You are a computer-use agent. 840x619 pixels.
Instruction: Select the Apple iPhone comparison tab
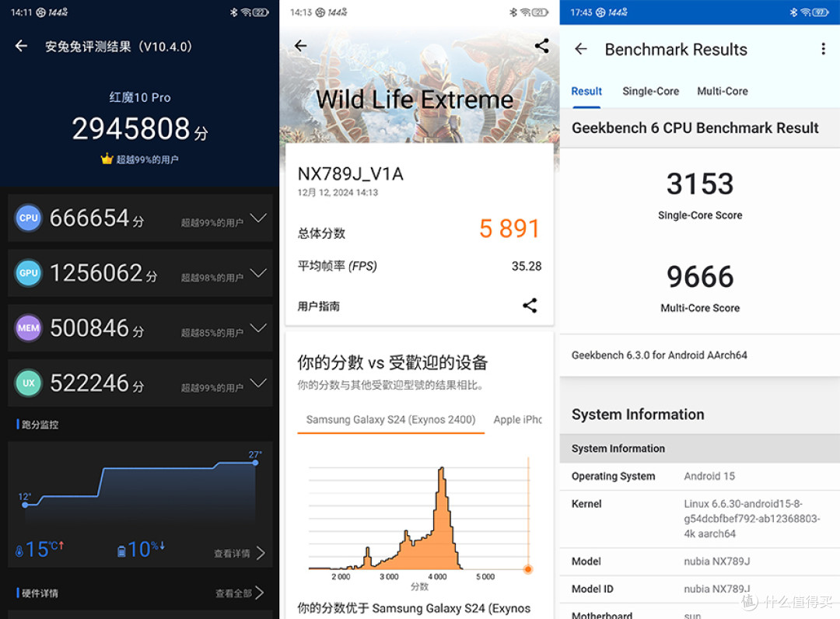coord(517,420)
